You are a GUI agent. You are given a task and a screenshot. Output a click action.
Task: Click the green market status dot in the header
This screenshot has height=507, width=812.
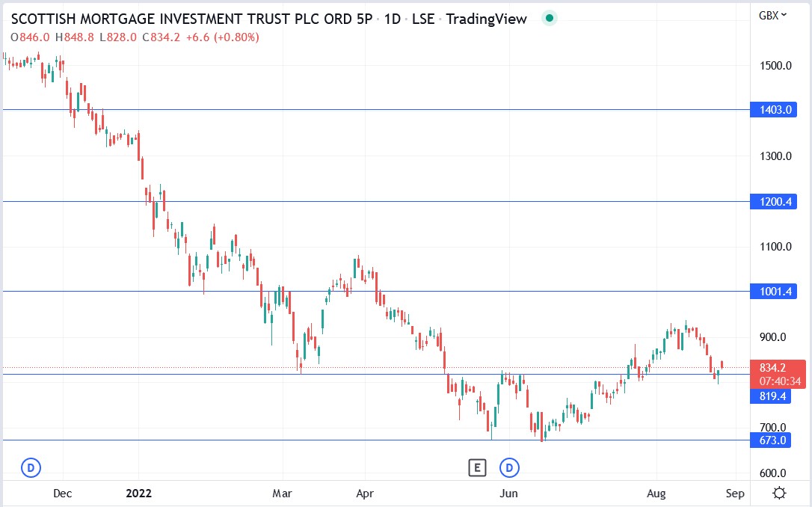click(x=549, y=17)
